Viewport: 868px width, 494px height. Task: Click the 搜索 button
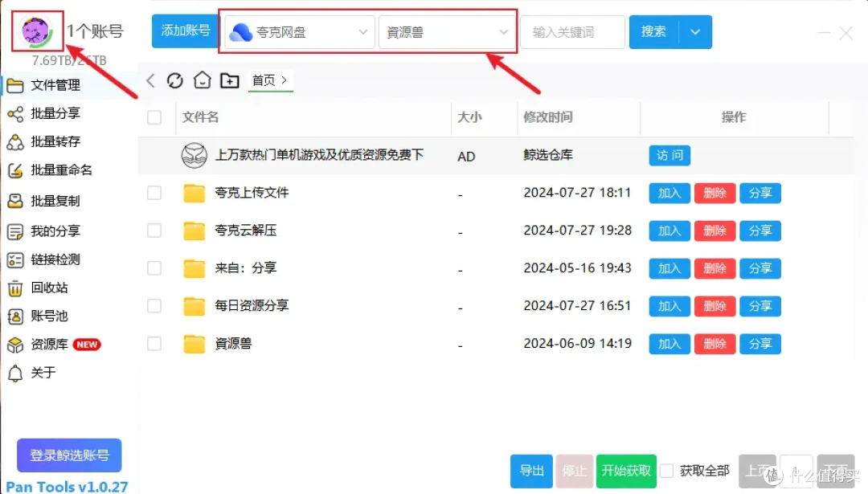point(653,32)
